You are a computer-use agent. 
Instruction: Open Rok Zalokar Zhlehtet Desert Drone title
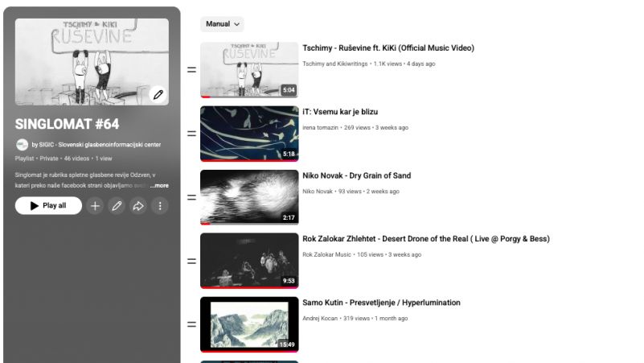click(x=425, y=239)
